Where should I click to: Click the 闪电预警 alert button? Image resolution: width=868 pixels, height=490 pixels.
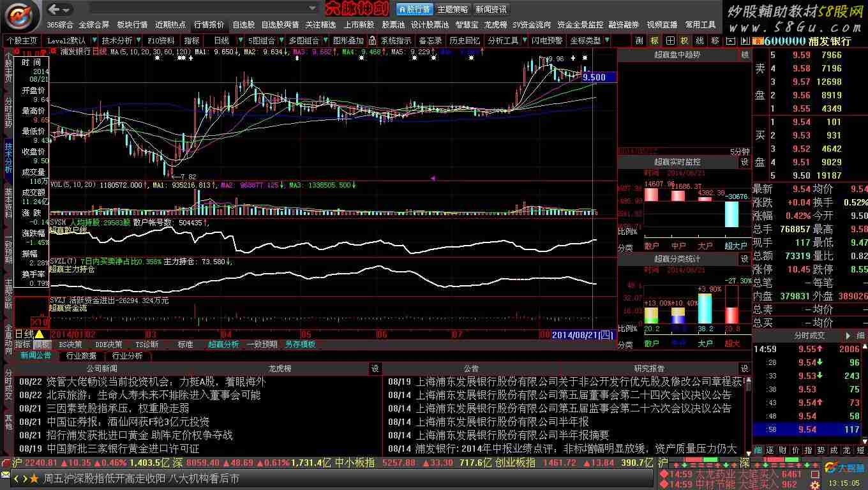pyautogui.click(x=547, y=40)
